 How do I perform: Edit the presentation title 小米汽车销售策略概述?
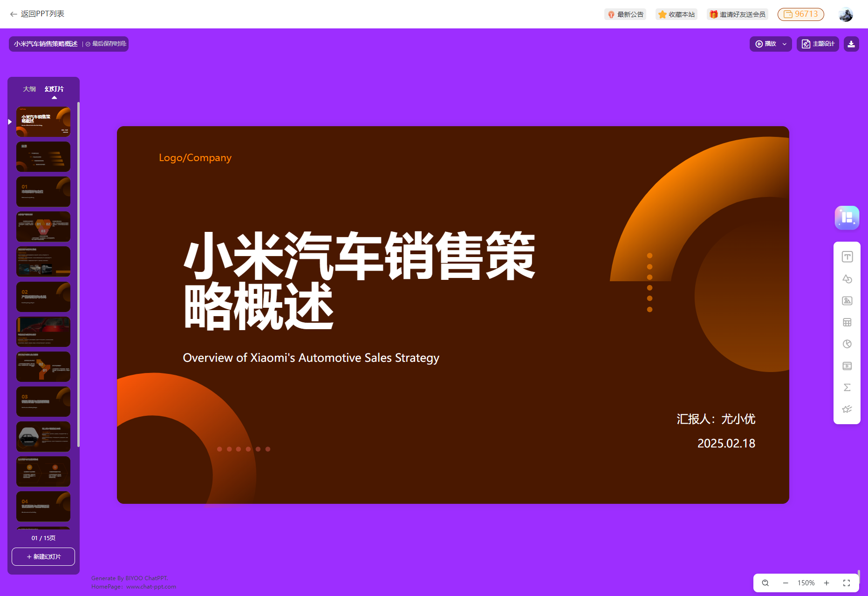click(x=46, y=44)
